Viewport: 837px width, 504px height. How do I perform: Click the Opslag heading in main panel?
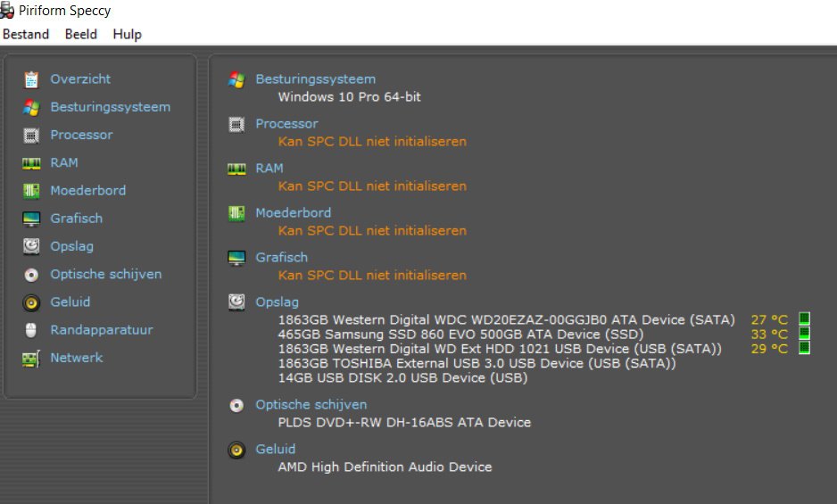(x=277, y=302)
